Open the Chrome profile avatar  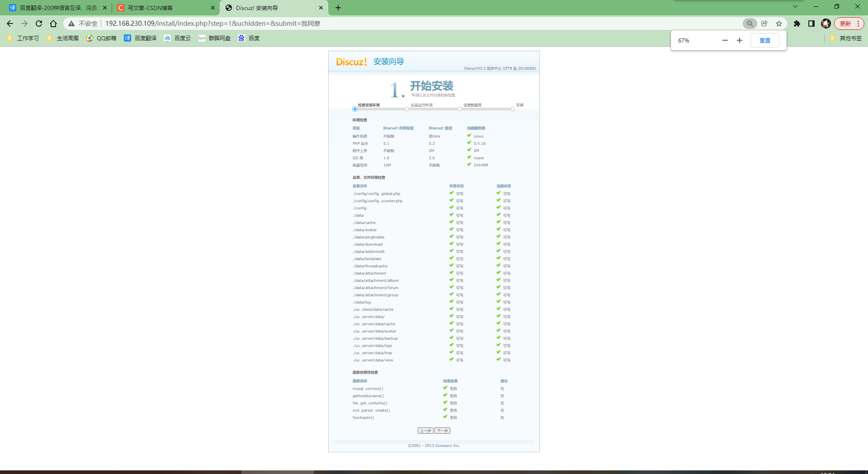pyautogui.click(x=826, y=24)
